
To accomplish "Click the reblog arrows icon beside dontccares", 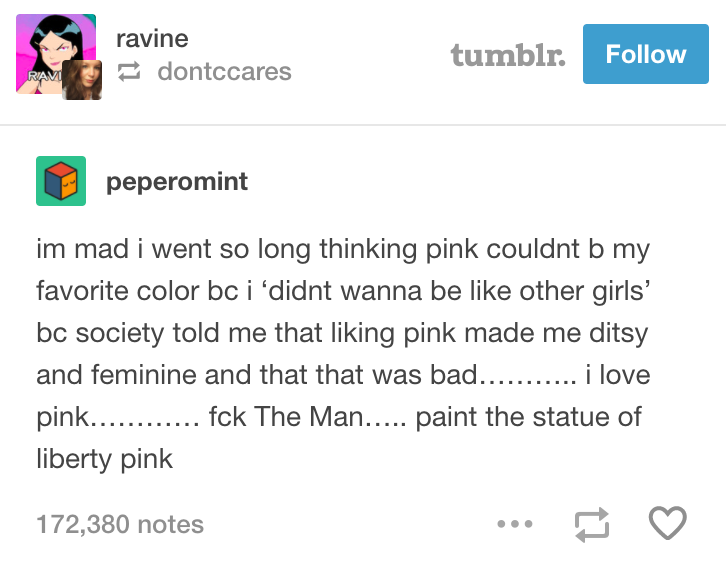I will (129, 72).
